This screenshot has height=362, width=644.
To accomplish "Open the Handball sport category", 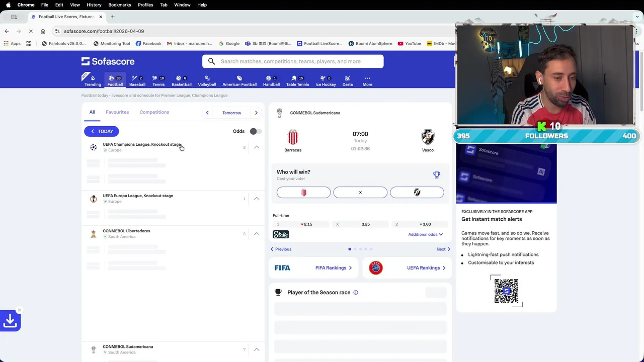I will click(x=271, y=80).
